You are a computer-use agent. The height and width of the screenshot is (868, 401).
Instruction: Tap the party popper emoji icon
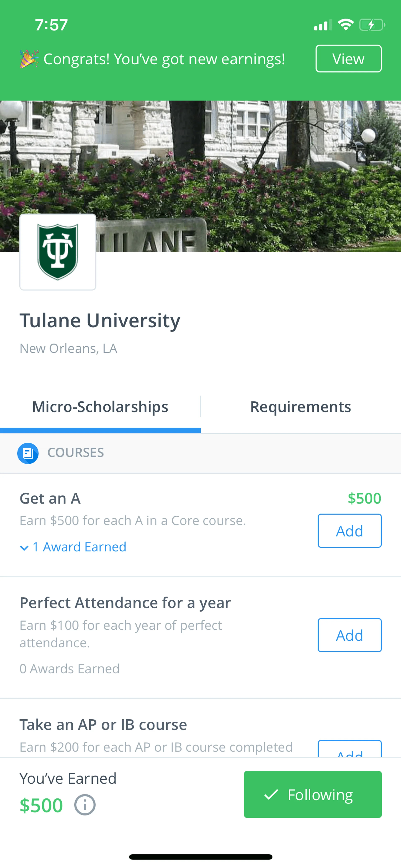[29, 59]
